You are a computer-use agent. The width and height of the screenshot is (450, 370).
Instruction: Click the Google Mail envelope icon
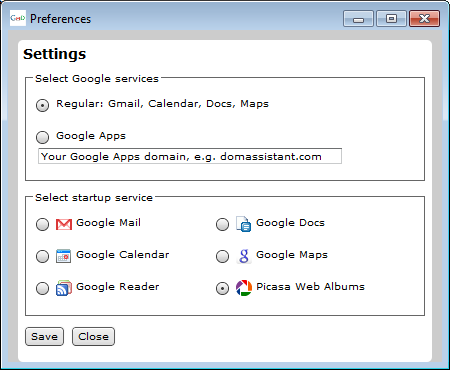pyautogui.click(x=64, y=224)
